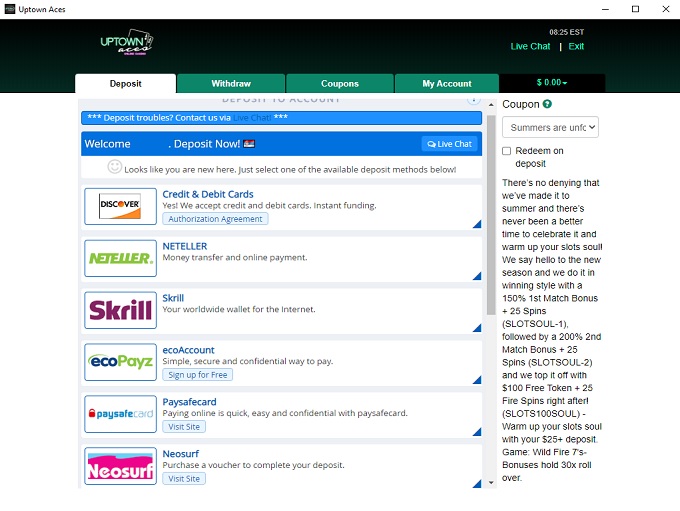This screenshot has width=680, height=511.
Task: Switch to the Withdraw tab
Action: [x=231, y=83]
